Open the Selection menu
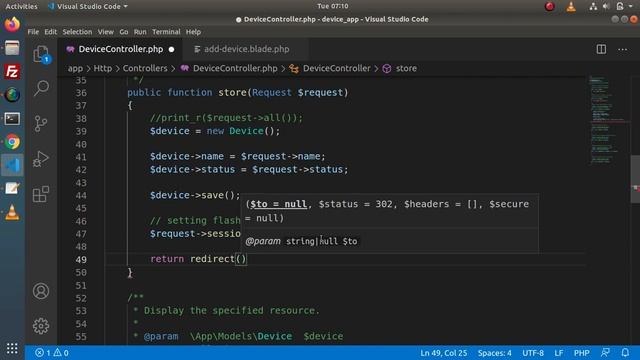 (x=77, y=32)
